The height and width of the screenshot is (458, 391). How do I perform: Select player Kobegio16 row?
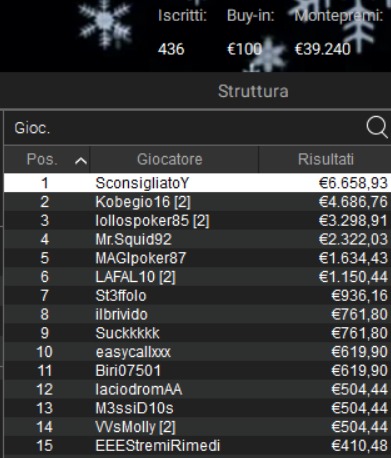tap(197, 202)
